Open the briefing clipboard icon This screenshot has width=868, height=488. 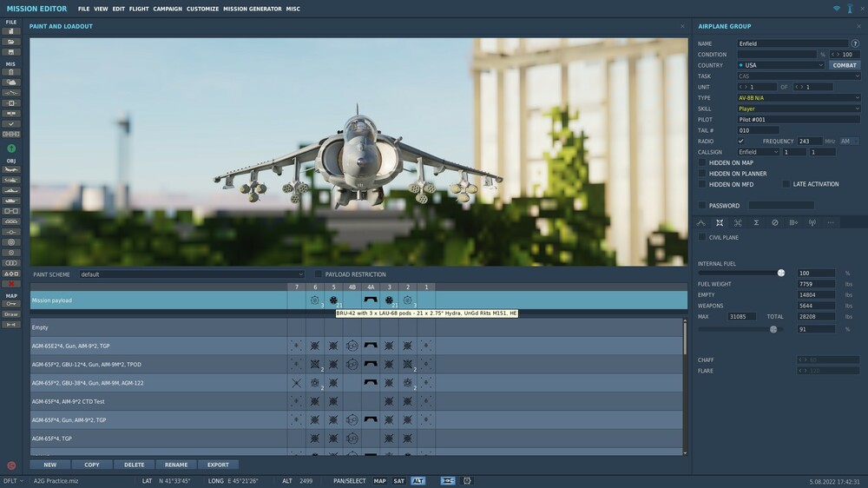10,72
